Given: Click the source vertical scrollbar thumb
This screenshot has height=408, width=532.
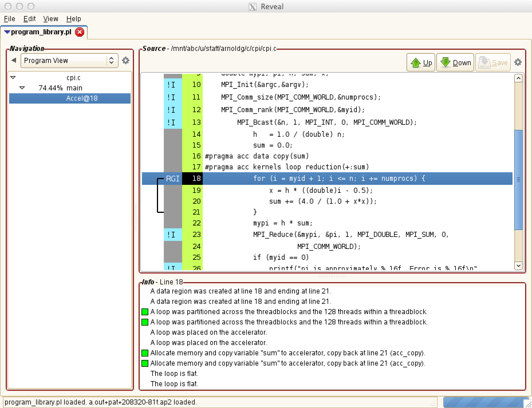Looking at the screenshot, I should pos(518,180).
